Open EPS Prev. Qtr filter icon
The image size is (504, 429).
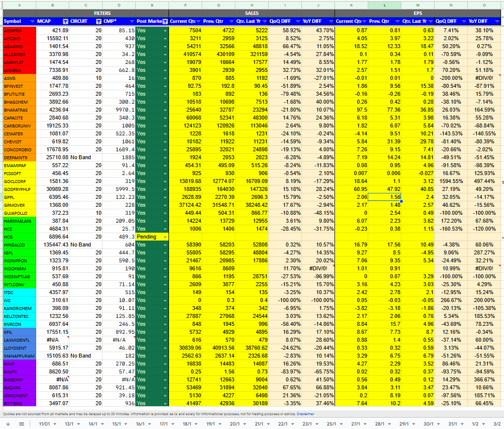[397, 21]
